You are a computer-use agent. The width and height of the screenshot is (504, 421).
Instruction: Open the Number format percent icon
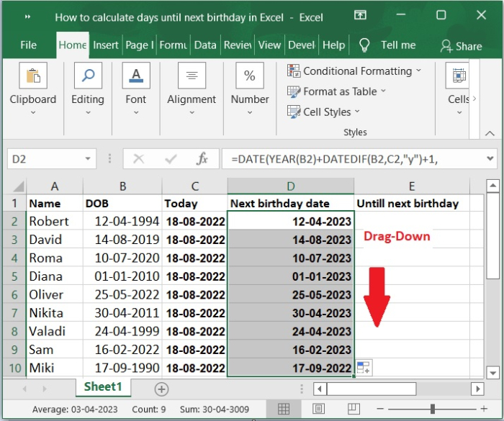[250, 76]
